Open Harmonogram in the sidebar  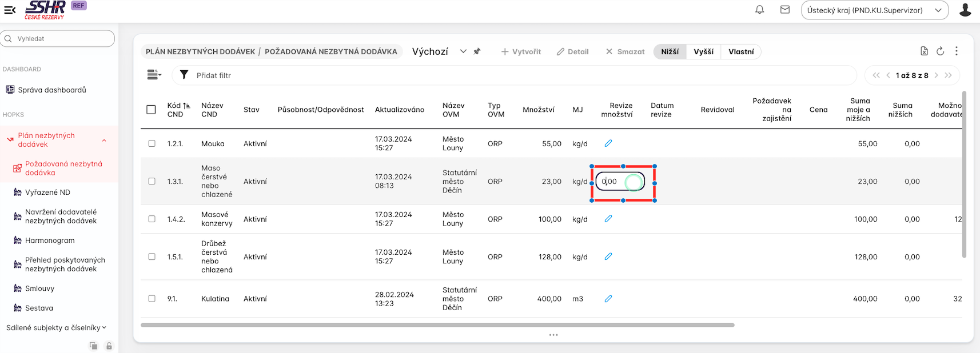(x=50, y=240)
